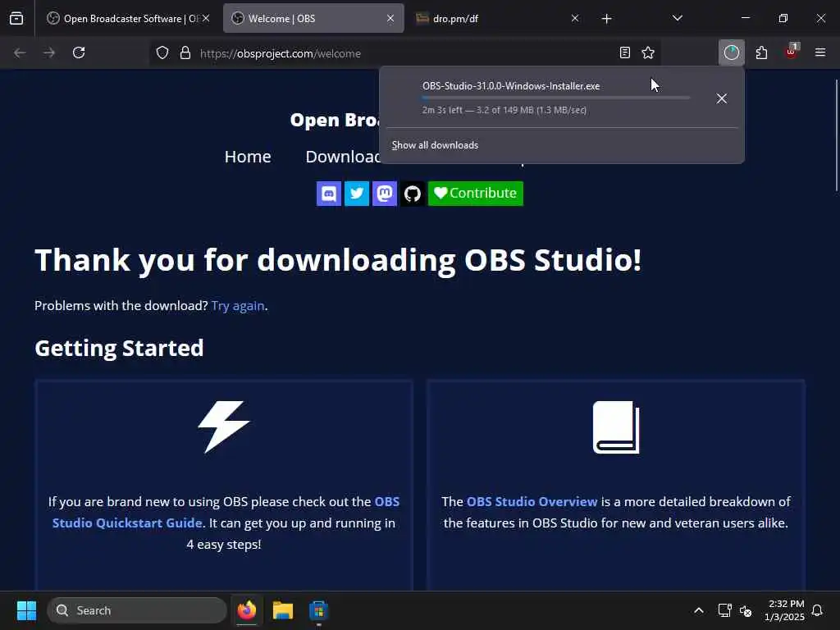Open muted volume tray icon
The image size is (840, 630).
[746, 610]
